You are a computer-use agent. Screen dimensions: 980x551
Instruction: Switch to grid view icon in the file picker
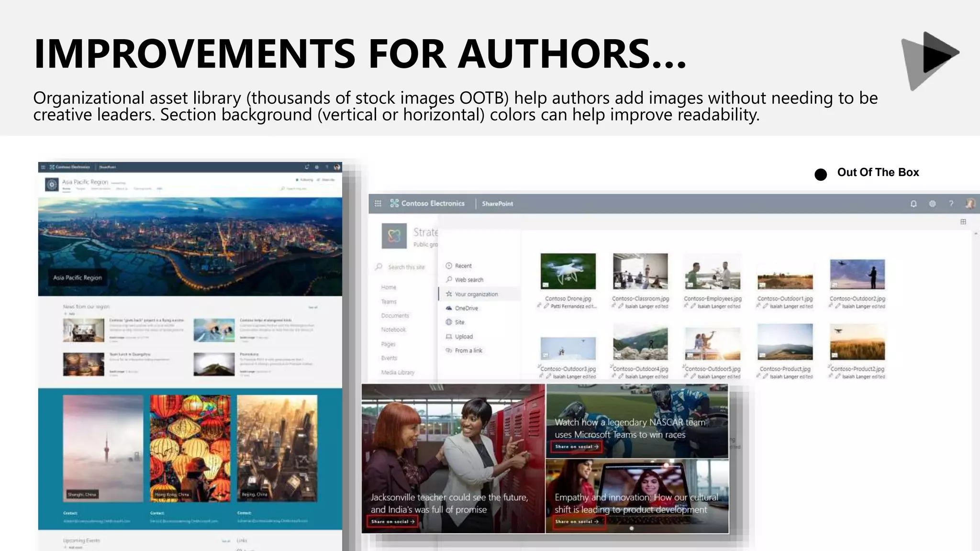point(963,221)
